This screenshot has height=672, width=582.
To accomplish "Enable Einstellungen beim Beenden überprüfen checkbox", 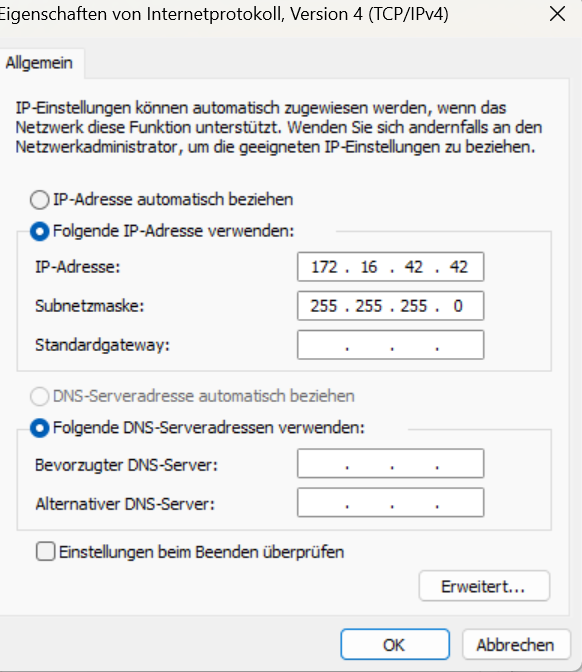I will (45, 552).
